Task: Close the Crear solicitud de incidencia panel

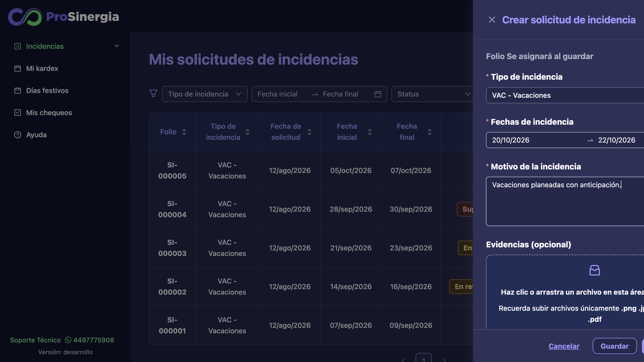Action: click(x=492, y=20)
